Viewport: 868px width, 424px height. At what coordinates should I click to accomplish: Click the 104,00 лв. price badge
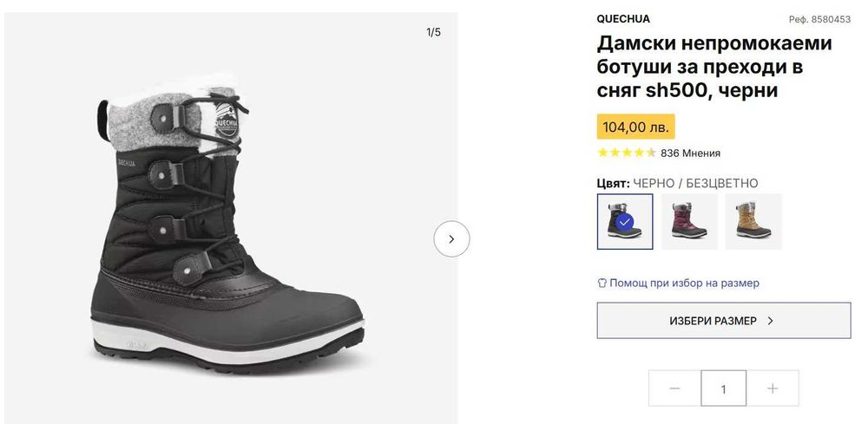coord(635,127)
